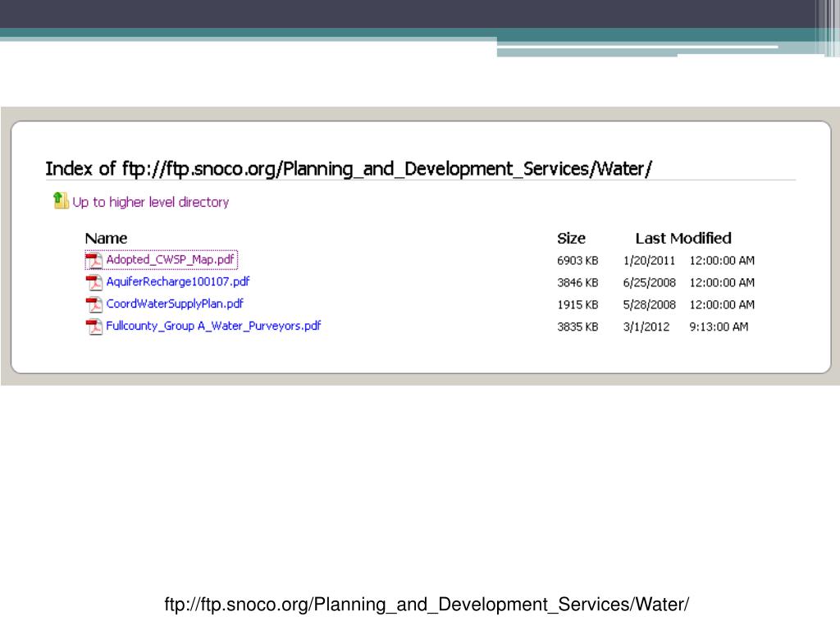840x630 pixels.
Task: Select the 1915 KB size value
Action: 577,305
